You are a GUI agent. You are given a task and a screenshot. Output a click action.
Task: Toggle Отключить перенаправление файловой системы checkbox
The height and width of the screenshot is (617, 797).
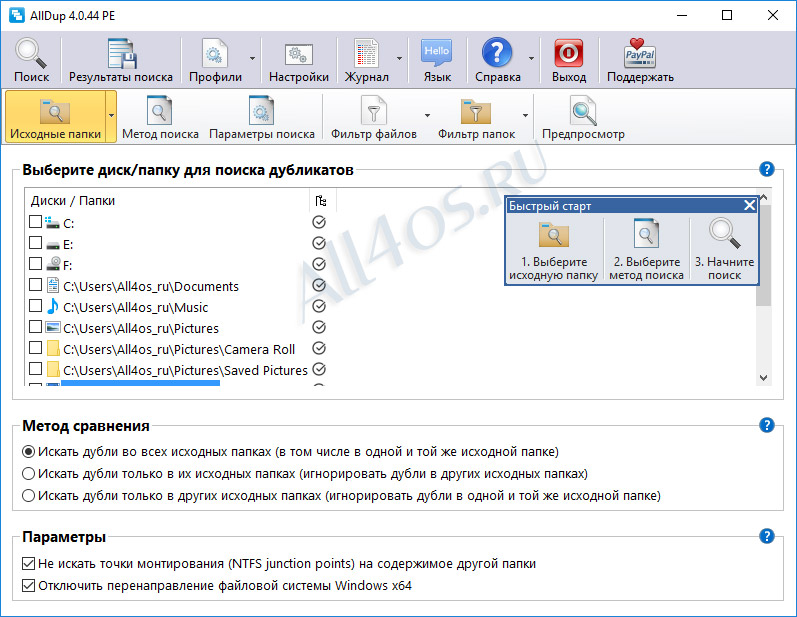[28, 585]
